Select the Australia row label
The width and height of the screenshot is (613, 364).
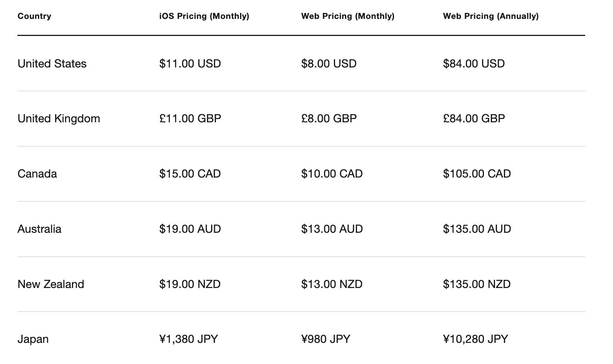(39, 229)
